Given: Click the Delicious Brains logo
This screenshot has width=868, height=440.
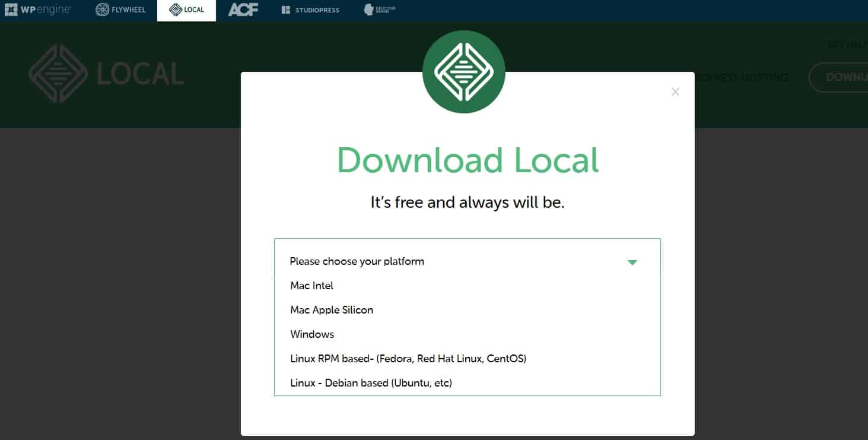Looking at the screenshot, I should (380, 10).
